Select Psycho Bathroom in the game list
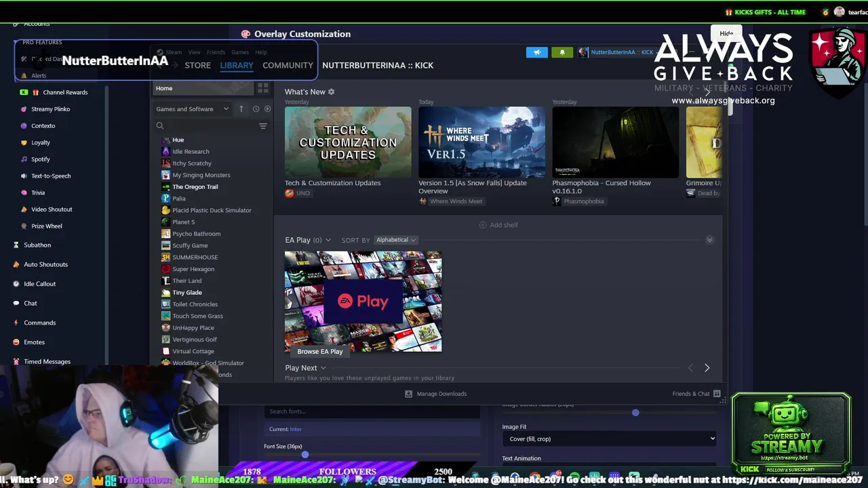868x488 pixels. [196, 234]
